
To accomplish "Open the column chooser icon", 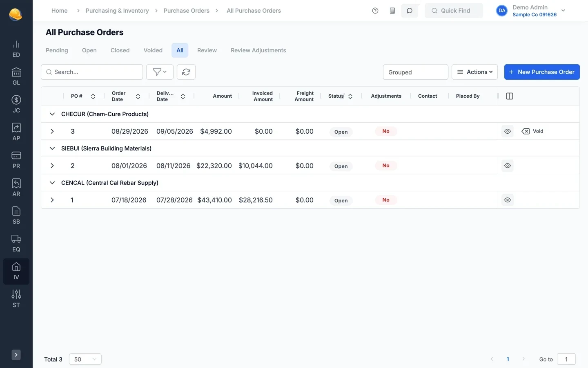I will click(x=510, y=96).
